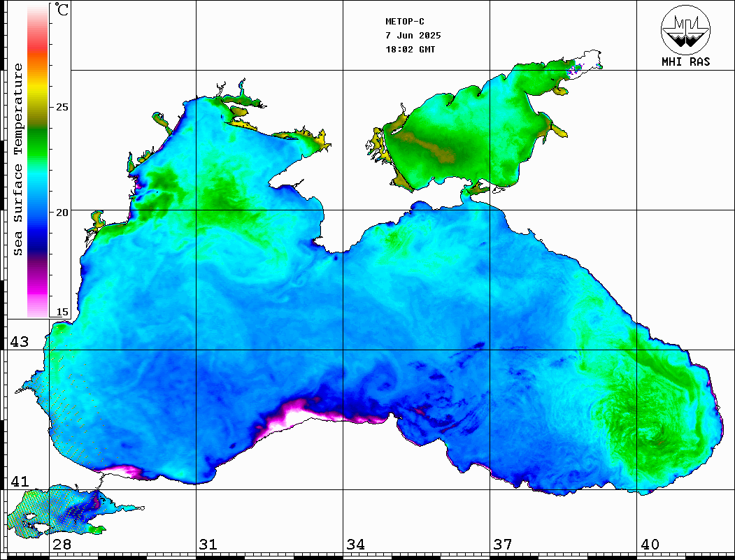
Task: Click the 'MHI RAS' caption text
Action: (x=686, y=62)
